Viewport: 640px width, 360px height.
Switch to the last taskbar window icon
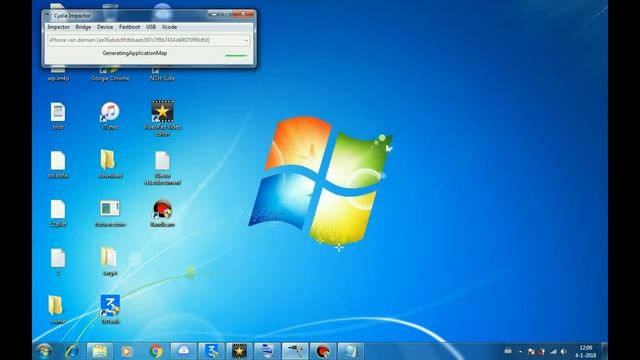(351, 351)
